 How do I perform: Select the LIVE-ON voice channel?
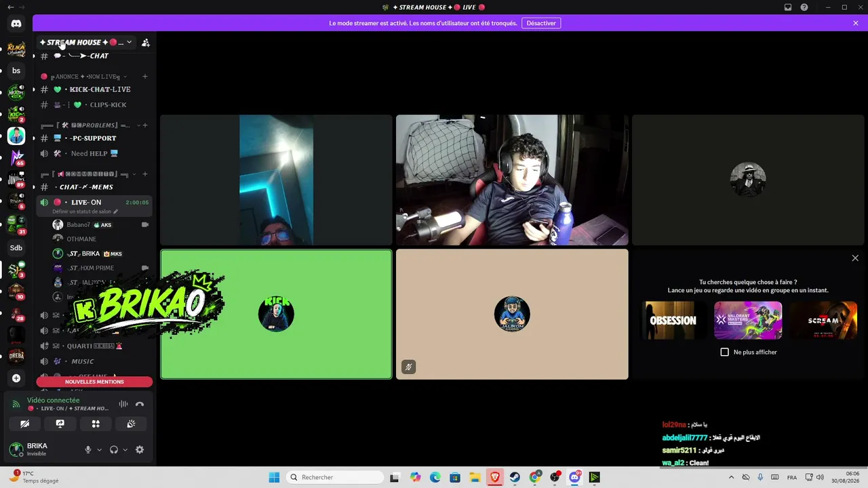(x=94, y=203)
